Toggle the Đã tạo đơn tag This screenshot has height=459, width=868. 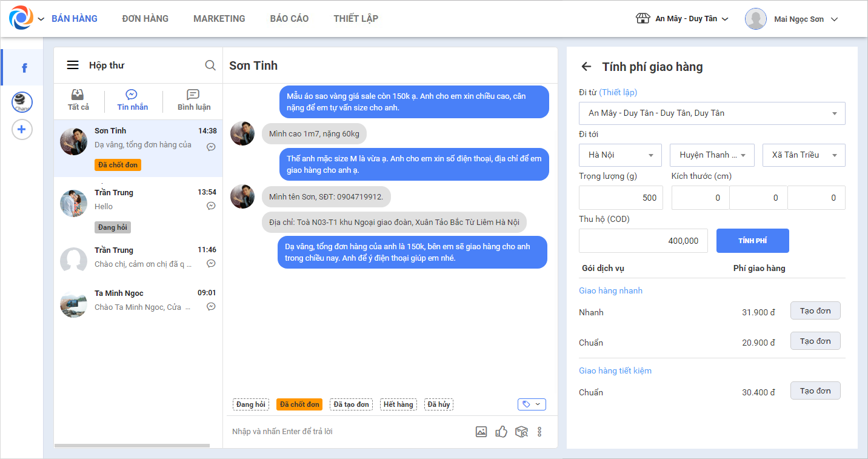(x=352, y=404)
